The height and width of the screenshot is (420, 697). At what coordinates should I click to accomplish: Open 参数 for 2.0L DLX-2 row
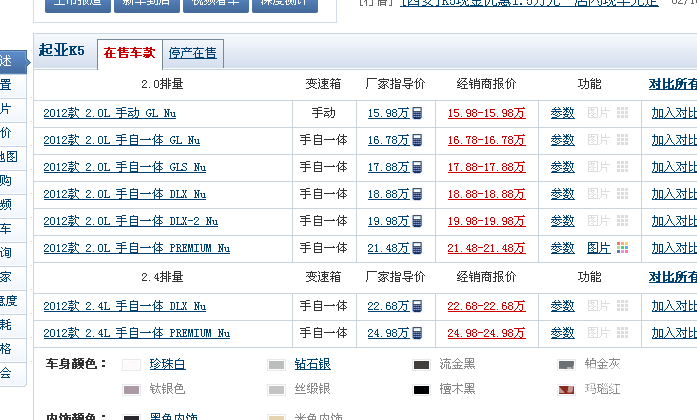pyautogui.click(x=563, y=221)
